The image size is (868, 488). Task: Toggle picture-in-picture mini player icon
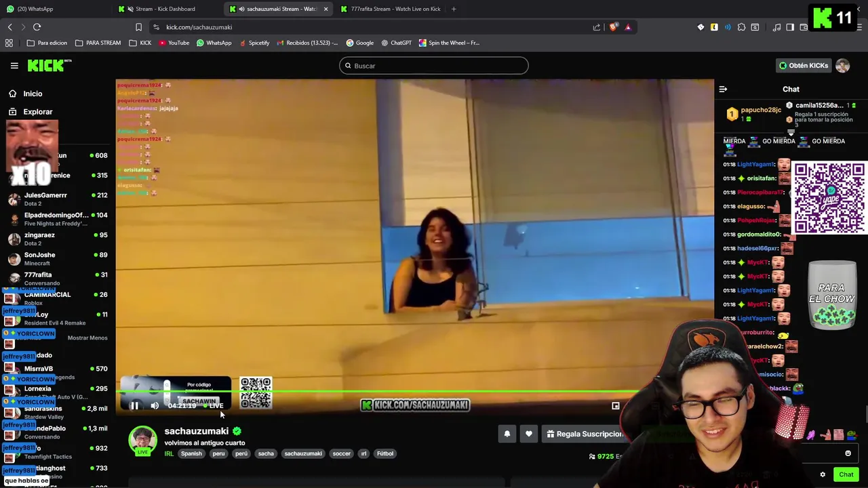616,406
